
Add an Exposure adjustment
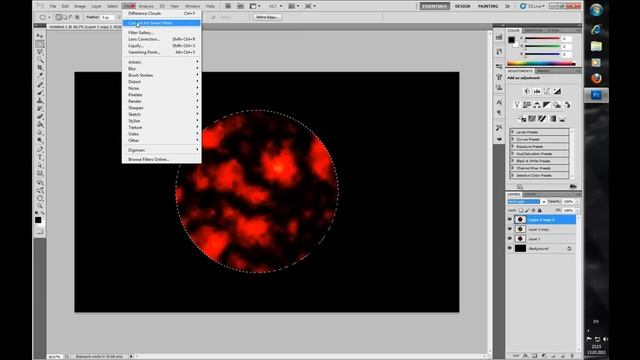[557, 91]
